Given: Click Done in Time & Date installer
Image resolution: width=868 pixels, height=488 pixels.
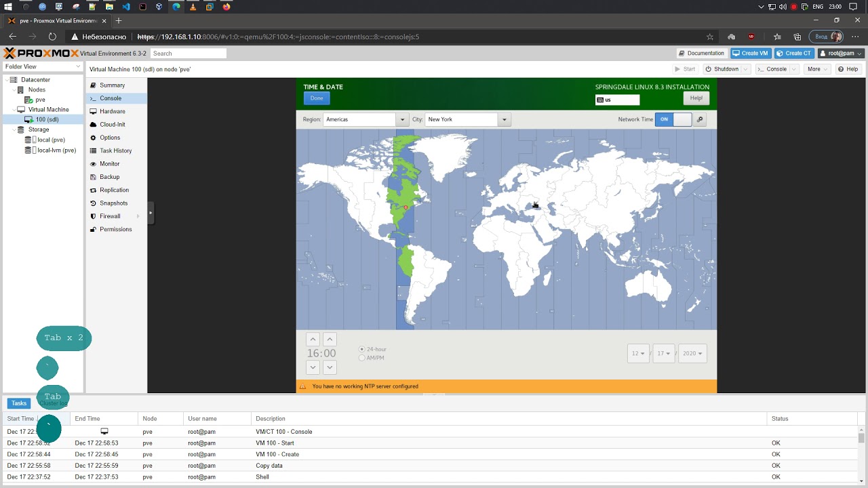Looking at the screenshot, I should (x=317, y=98).
